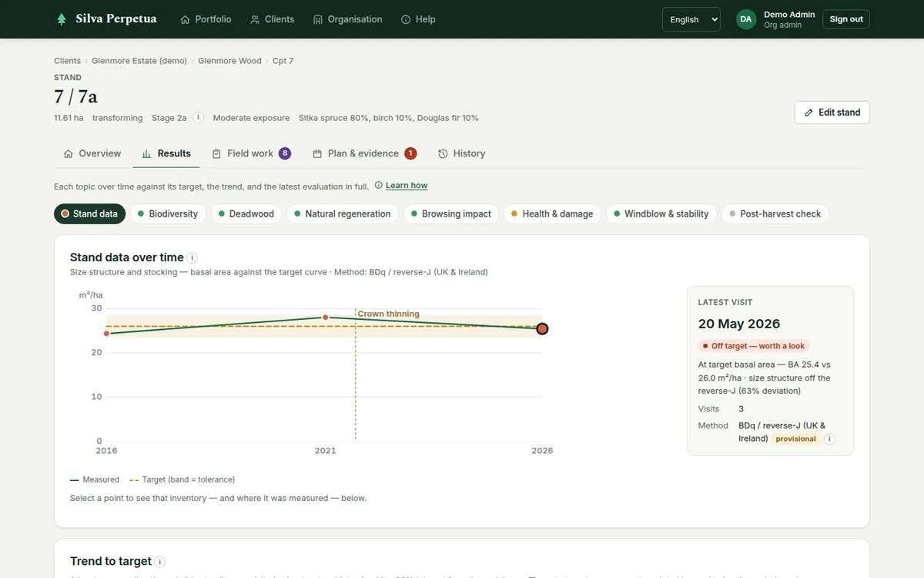
Task: Click the Off target — worth a look badge
Action: click(754, 346)
